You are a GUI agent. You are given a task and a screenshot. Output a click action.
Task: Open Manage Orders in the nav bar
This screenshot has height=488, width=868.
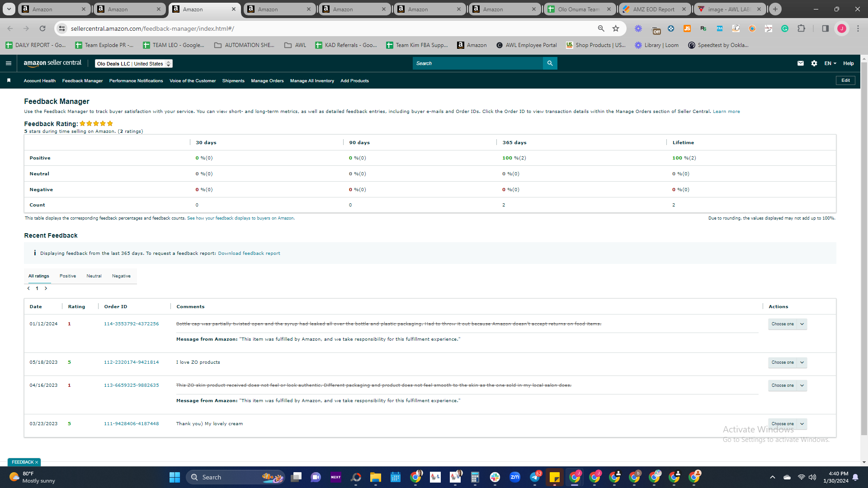point(267,81)
